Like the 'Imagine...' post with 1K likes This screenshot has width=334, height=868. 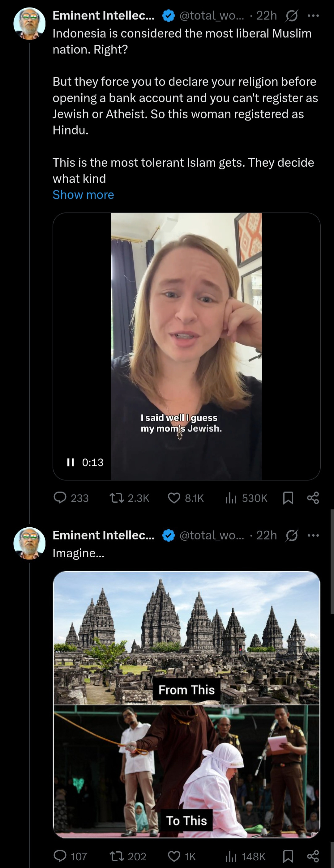pyautogui.click(x=182, y=856)
